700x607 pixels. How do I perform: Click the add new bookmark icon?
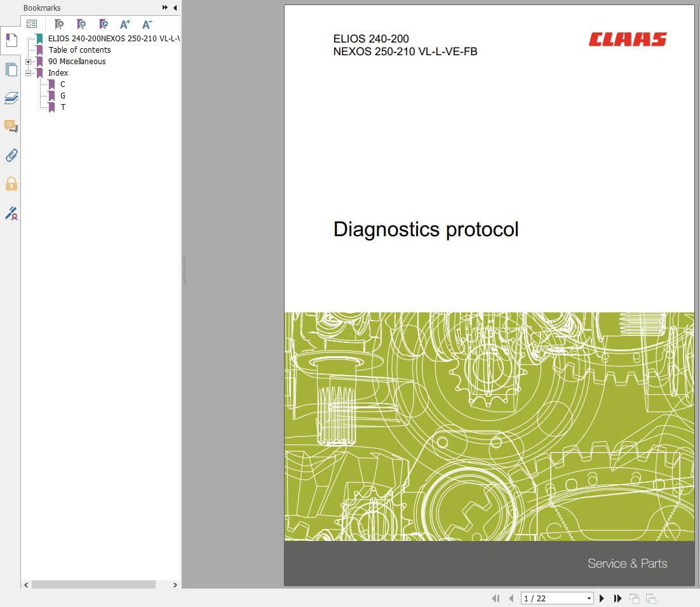tap(81, 24)
